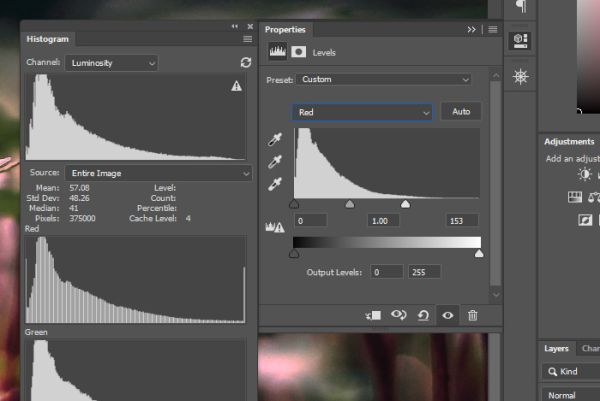Click Properties scrollbar down arrow
600x401 pixels.
[496, 295]
